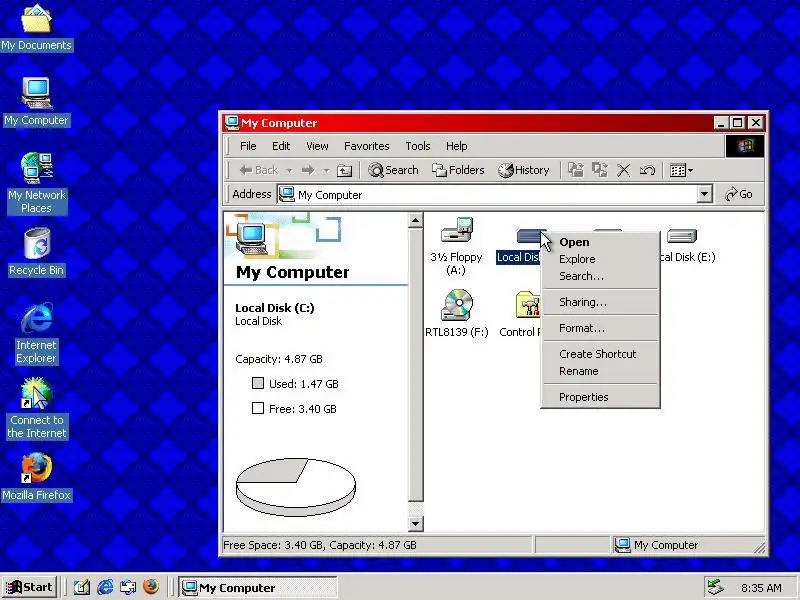Viewport: 800px width, 600px height.
Task: Launch Firefox from quick launch bar
Action: (151, 587)
